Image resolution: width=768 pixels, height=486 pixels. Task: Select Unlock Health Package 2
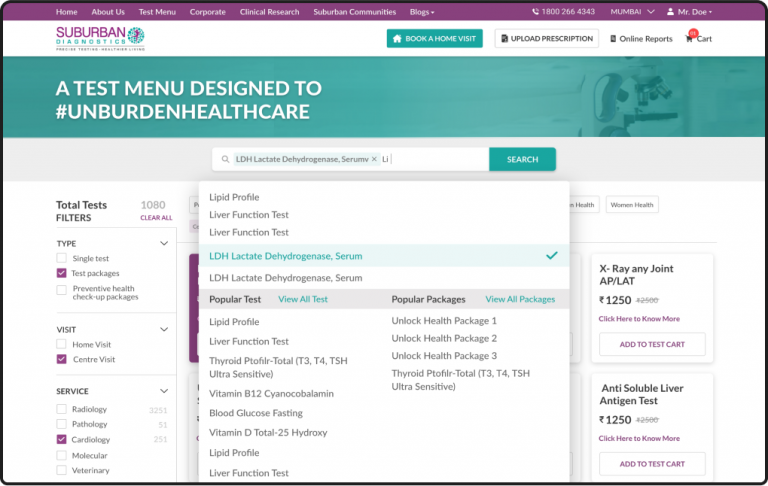(x=444, y=338)
